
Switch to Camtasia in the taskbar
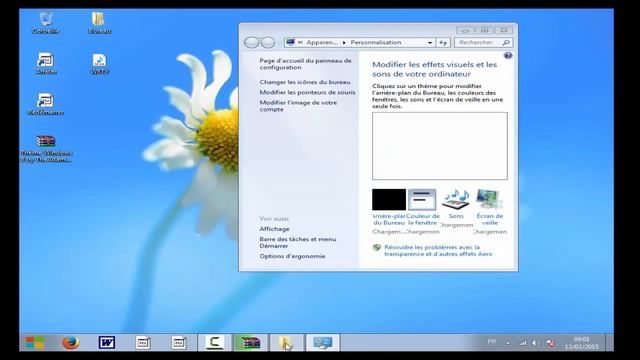click(214, 342)
